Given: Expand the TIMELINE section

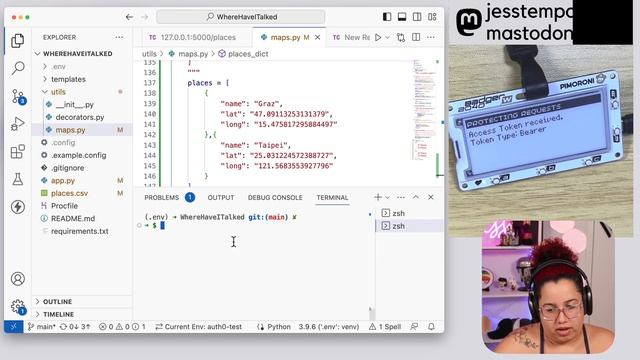Looking at the screenshot, I should pos(82,314).
